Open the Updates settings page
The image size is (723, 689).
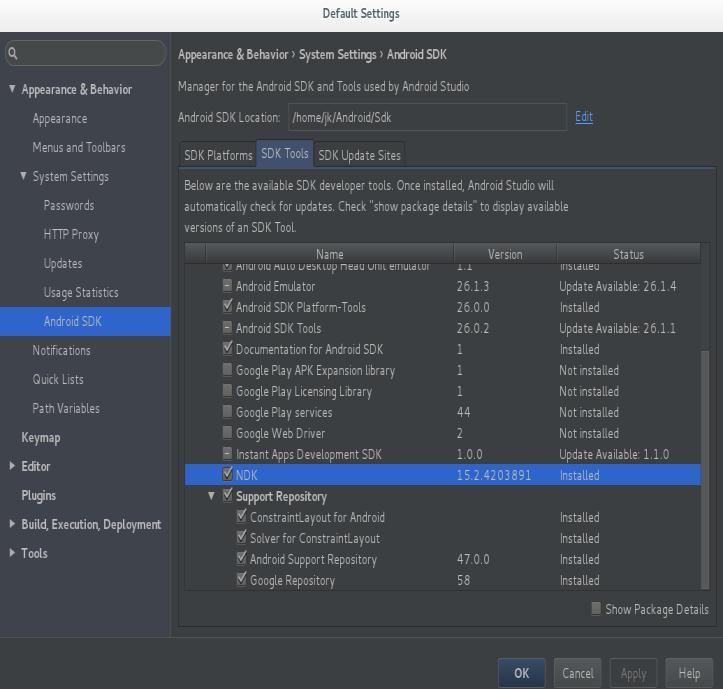click(63, 263)
